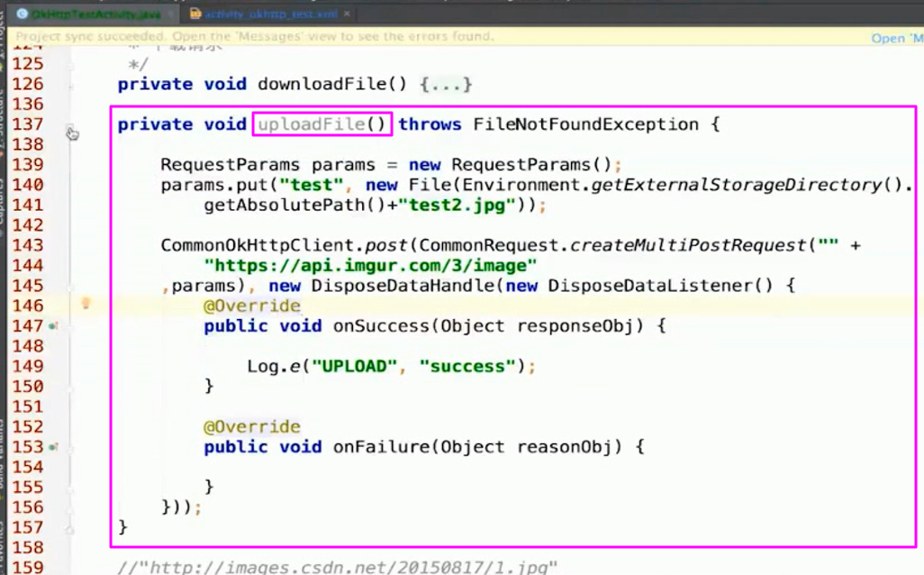
Task: Collapse the uploadFile method fold marker
Action: click(x=69, y=125)
